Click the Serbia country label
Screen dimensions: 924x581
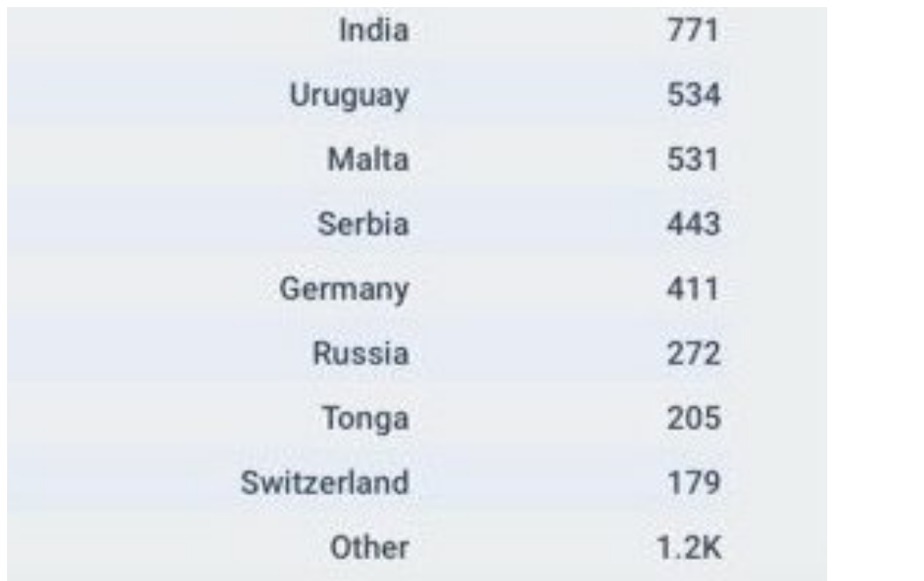pos(363,225)
